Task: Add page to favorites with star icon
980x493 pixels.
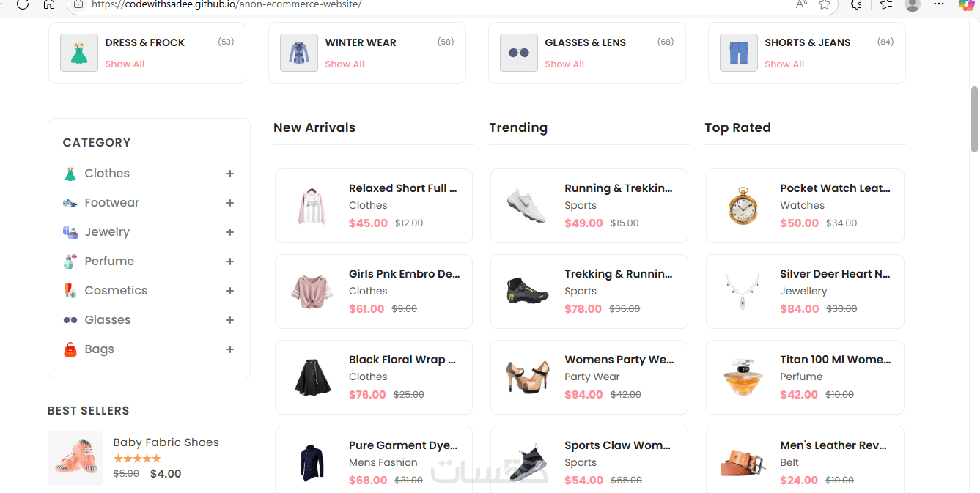Action: click(825, 4)
